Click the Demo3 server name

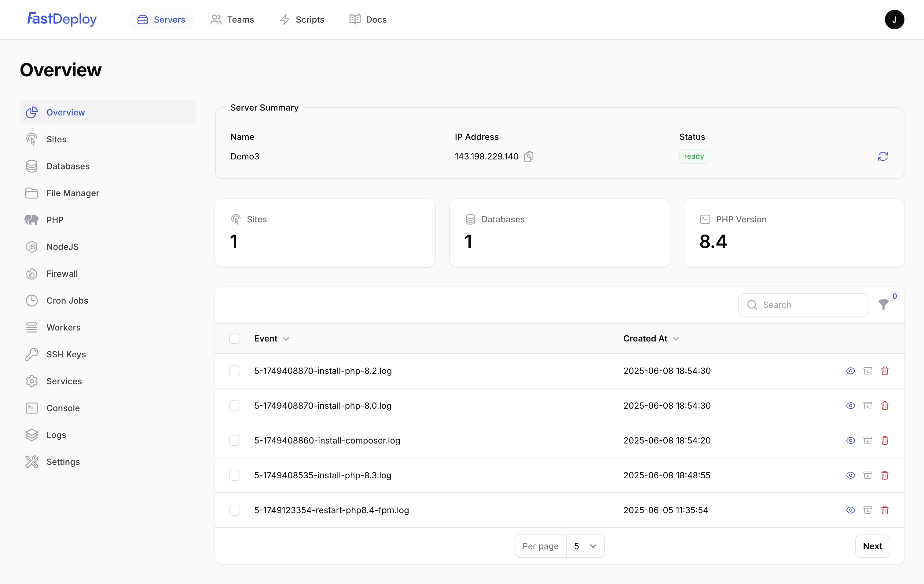[245, 156]
